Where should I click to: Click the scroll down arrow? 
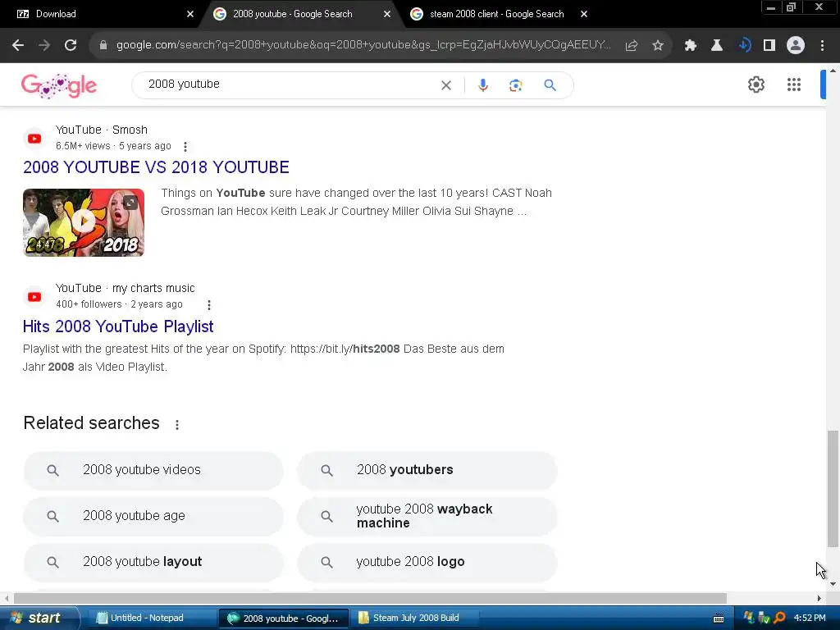(833, 583)
